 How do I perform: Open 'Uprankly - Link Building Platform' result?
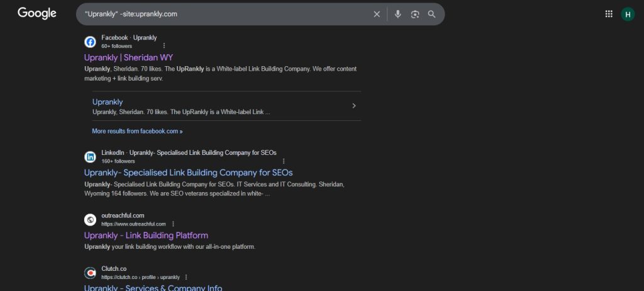(x=146, y=236)
